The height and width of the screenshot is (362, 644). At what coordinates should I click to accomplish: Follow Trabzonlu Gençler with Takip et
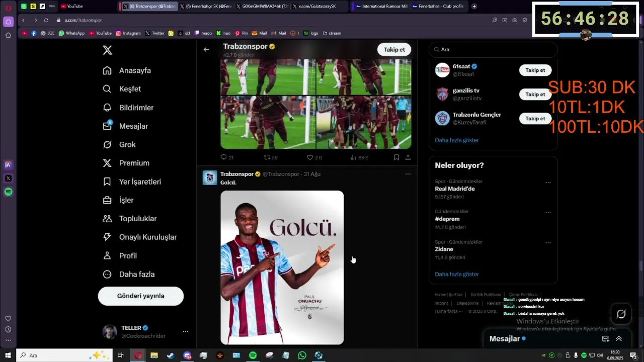(x=535, y=119)
